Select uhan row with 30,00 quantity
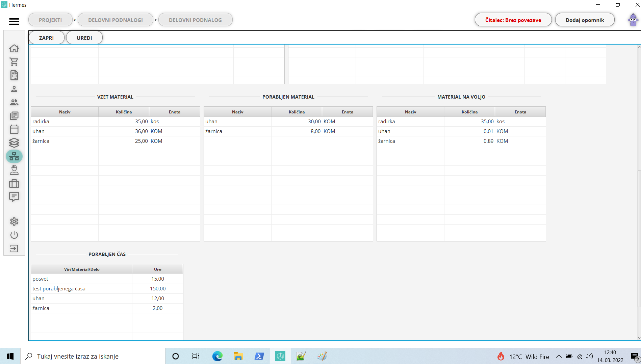The height and width of the screenshot is (364, 641). pos(288,122)
